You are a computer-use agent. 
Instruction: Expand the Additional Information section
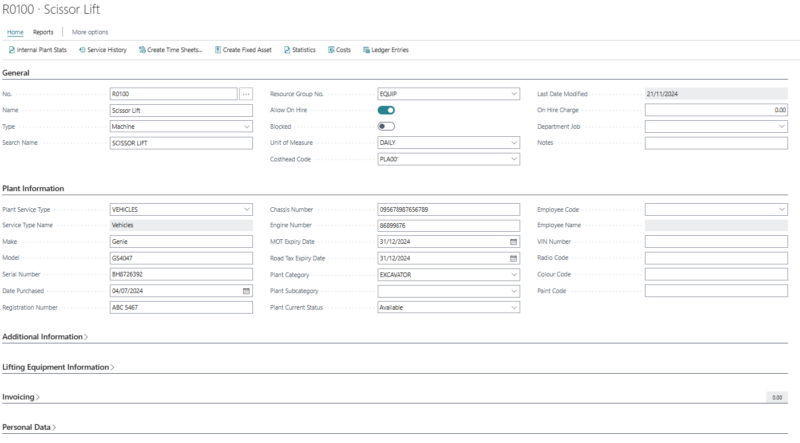(45, 337)
